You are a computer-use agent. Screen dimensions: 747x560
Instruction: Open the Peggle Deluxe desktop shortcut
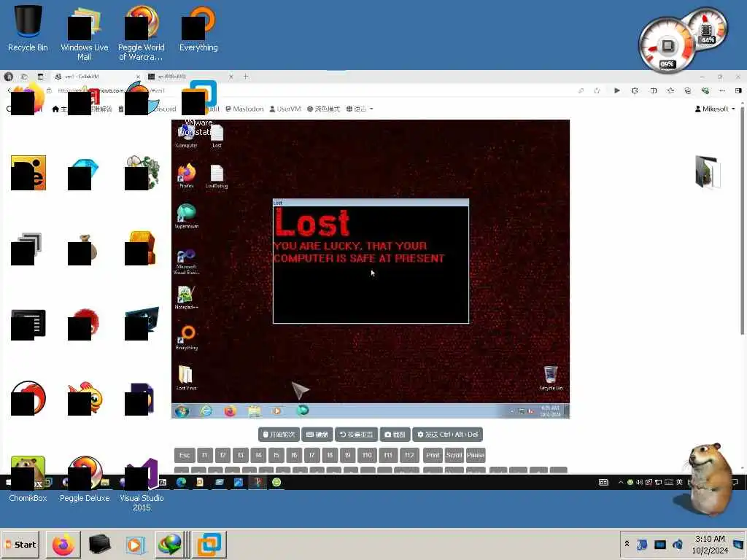tap(85, 478)
